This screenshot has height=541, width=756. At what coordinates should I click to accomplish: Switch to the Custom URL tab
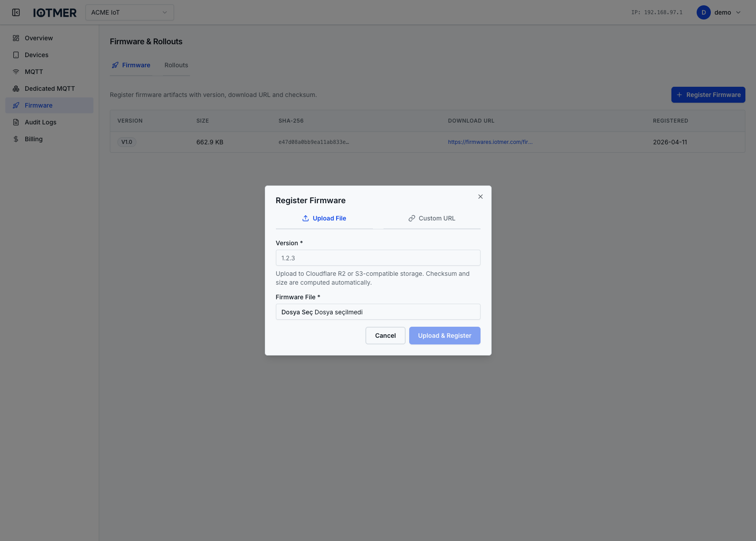pos(432,218)
